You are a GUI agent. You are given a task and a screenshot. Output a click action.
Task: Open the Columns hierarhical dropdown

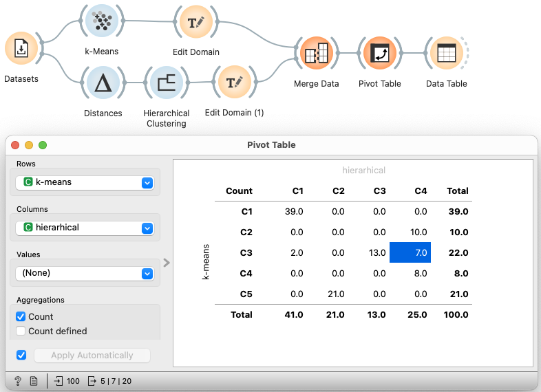point(85,228)
